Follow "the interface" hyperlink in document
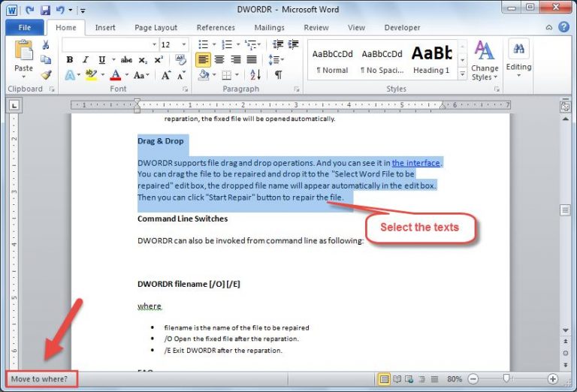The height and width of the screenshot is (392, 577). 416,163
